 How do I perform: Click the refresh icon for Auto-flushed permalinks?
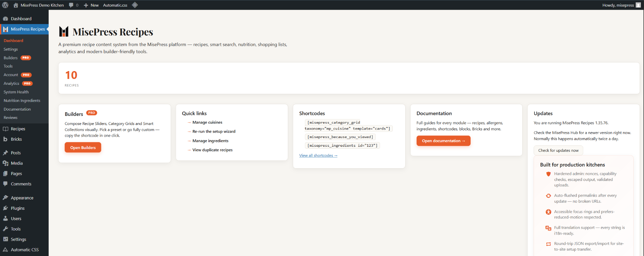pos(548,196)
